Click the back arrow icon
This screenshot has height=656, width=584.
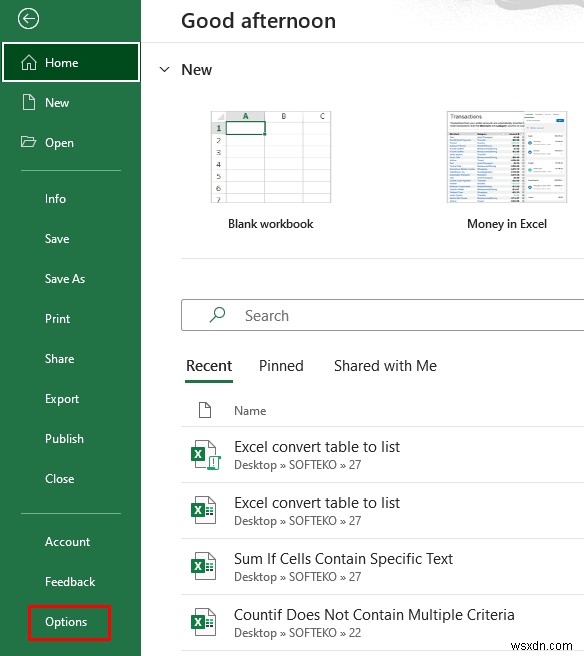[x=28, y=19]
